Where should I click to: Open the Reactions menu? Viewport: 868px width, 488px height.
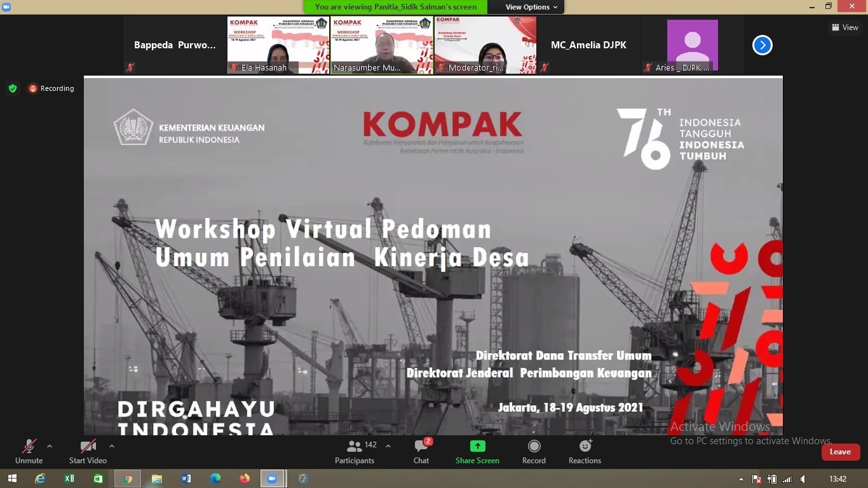[585, 452]
